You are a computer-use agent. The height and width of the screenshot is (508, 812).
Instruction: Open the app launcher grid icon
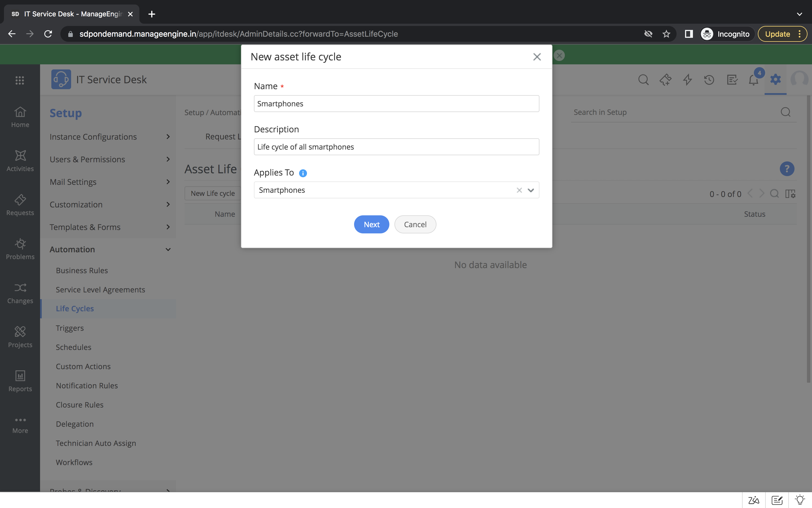point(20,80)
